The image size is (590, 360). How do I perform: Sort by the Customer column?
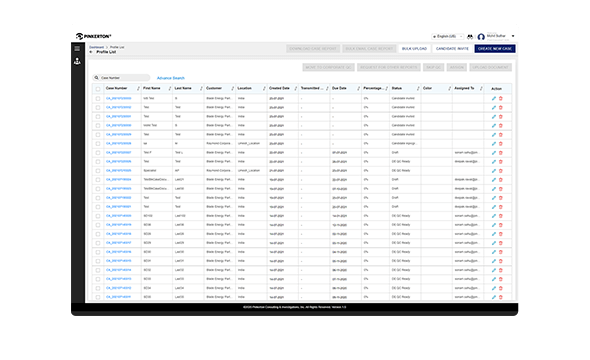(x=233, y=88)
